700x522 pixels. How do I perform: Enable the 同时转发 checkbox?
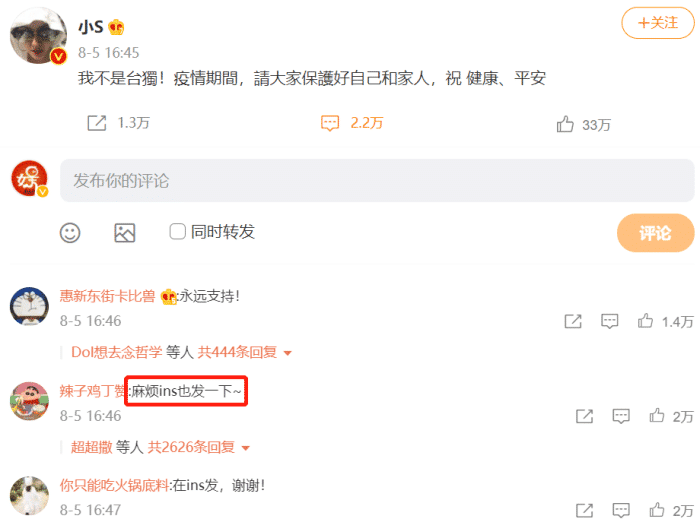tap(177, 232)
